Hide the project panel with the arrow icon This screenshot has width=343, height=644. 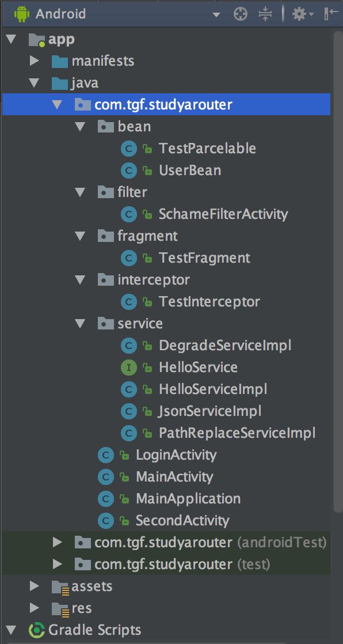click(331, 14)
